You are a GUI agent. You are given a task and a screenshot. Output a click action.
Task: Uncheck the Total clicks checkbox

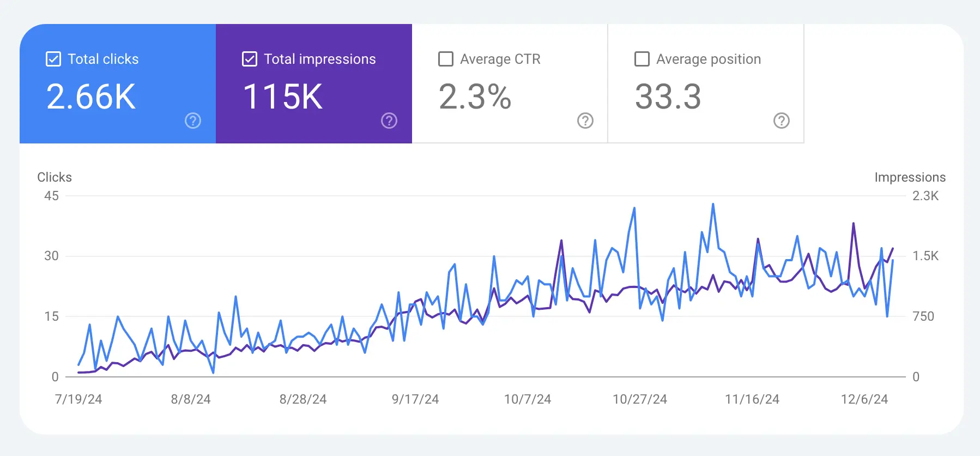coord(53,59)
